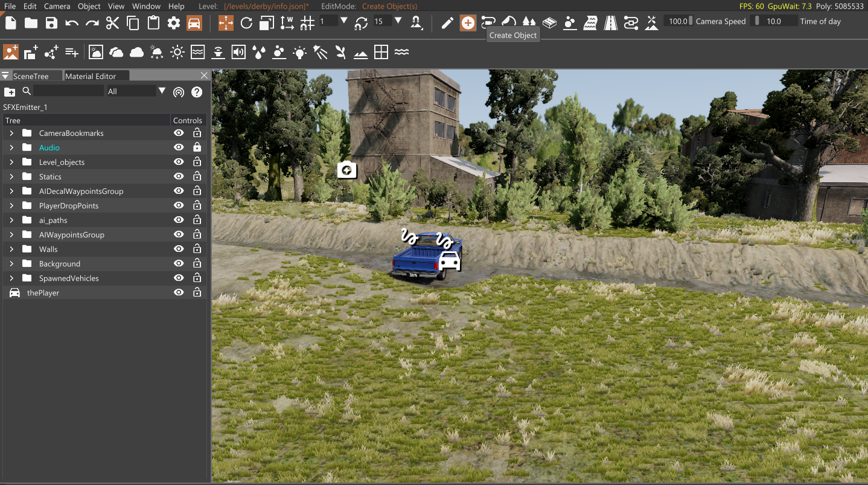Click the scissors cut icon
The width and height of the screenshot is (868, 485).
pyautogui.click(x=112, y=23)
